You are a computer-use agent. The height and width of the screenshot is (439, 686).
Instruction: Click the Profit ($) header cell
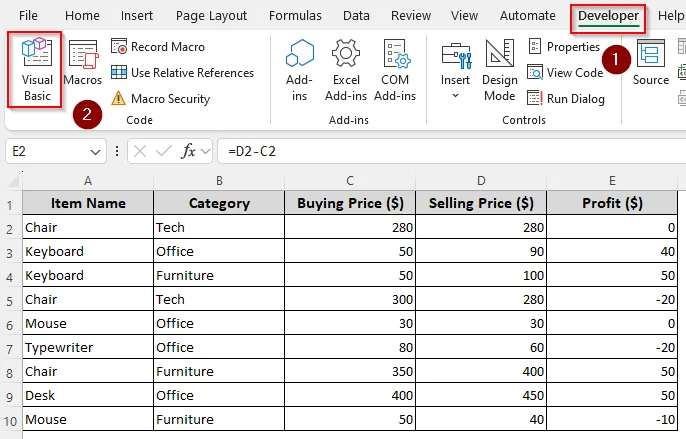click(612, 203)
